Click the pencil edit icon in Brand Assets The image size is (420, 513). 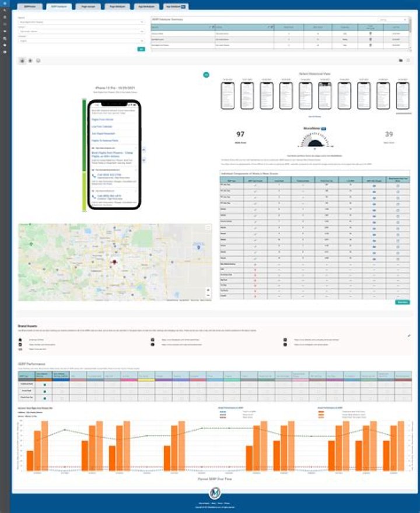pyautogui.click(x=409, y=335)
